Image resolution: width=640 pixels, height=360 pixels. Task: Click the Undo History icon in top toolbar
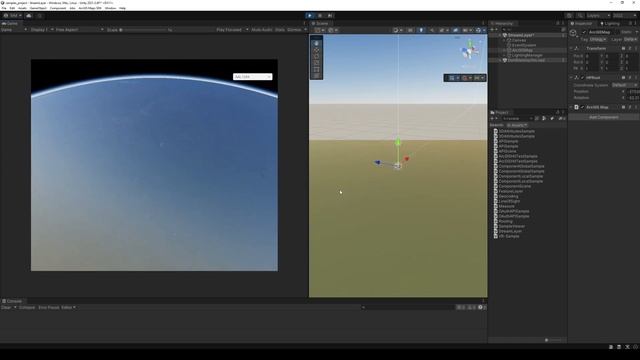(569, 16)
